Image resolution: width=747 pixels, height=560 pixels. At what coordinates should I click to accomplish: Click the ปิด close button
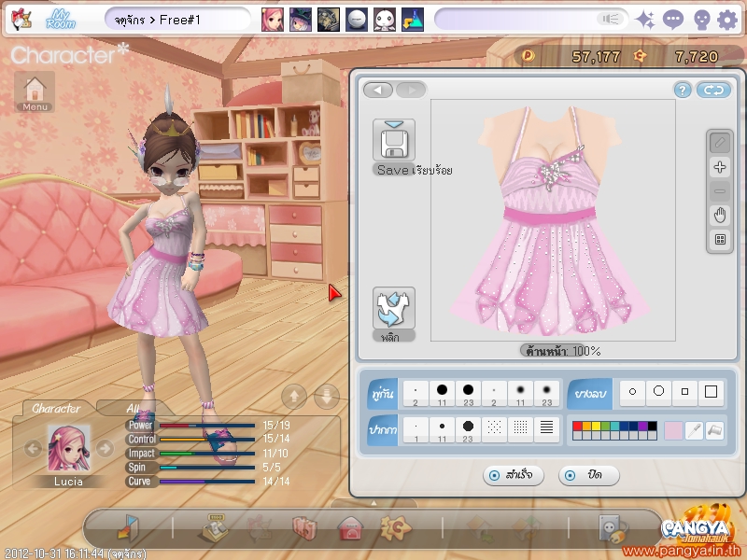pos(589,475)
